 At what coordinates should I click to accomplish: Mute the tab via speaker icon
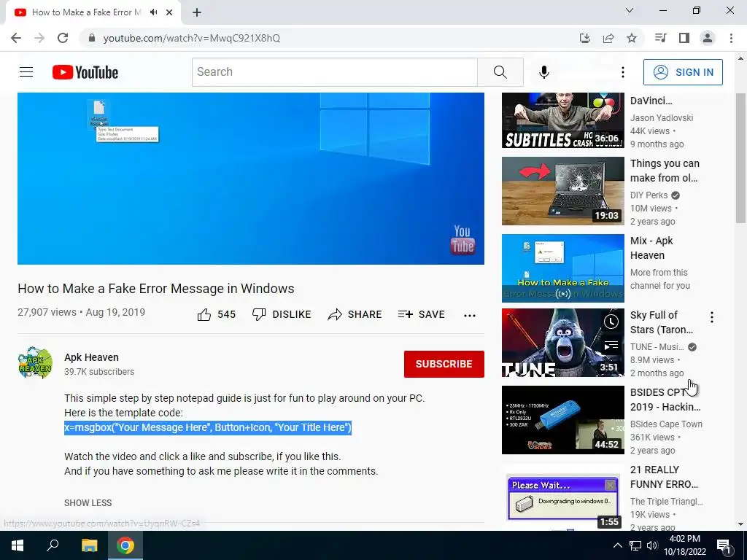coord(153,12)
